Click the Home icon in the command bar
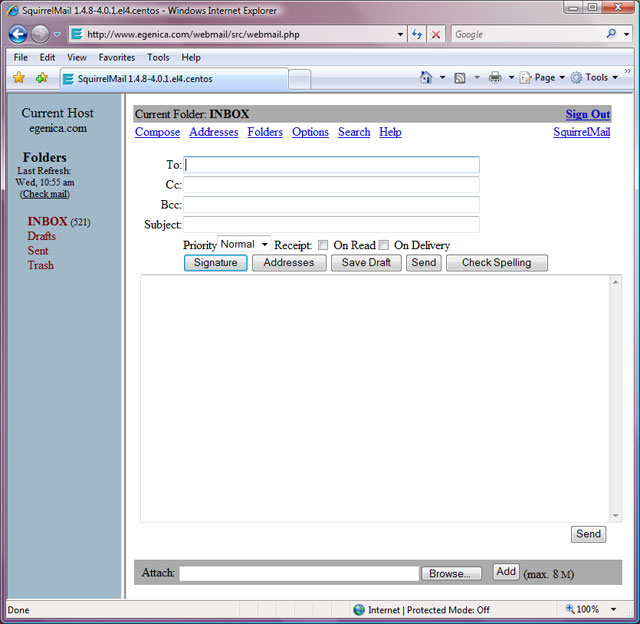Screen dimensions: 640x624 [426, 77]
